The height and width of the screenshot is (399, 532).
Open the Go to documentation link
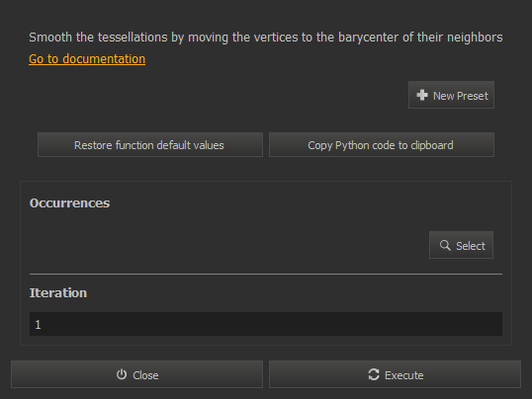(x=87, y=59)
